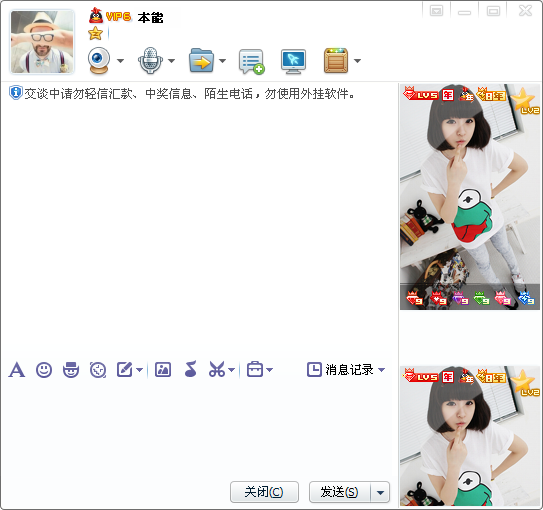Click the contact's avatar photo
Image resolution: width=543 pixels, height=510 pixels.
click(x=43, y=42)
